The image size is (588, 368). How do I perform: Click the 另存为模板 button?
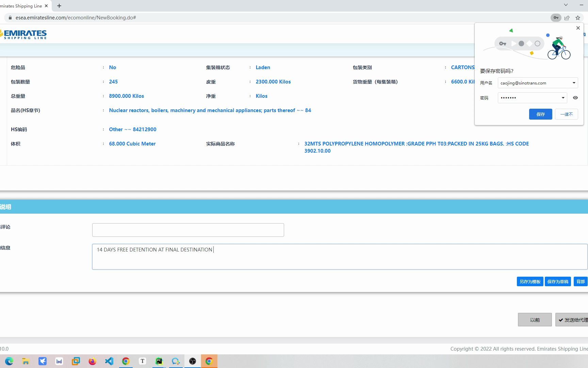[x=530, y=281]
